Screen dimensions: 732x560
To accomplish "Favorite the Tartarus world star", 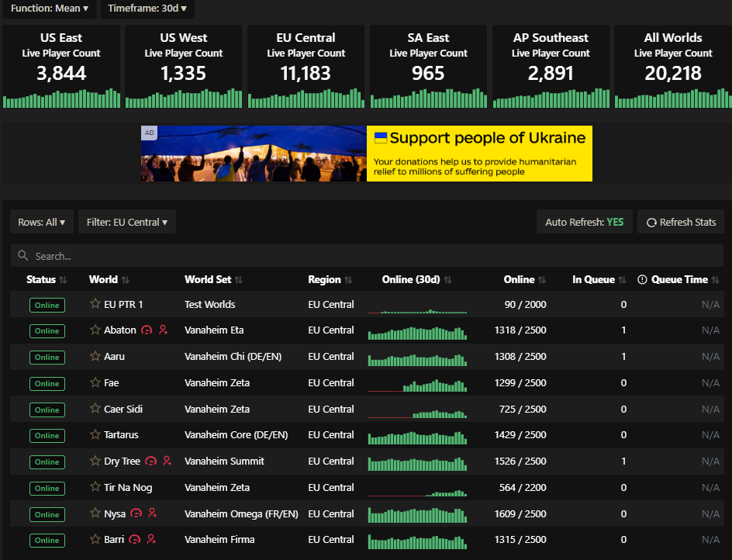I will pos(95,434).
